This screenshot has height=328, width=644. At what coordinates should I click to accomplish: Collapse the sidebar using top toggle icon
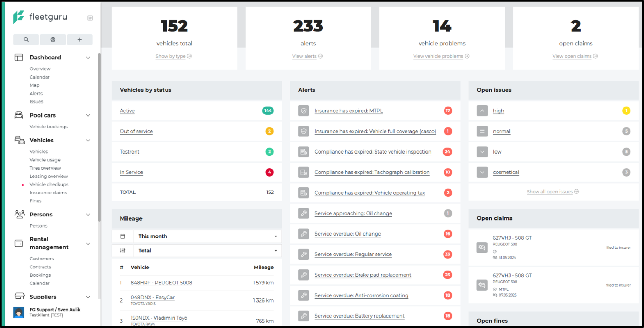[x=90, y=18]
